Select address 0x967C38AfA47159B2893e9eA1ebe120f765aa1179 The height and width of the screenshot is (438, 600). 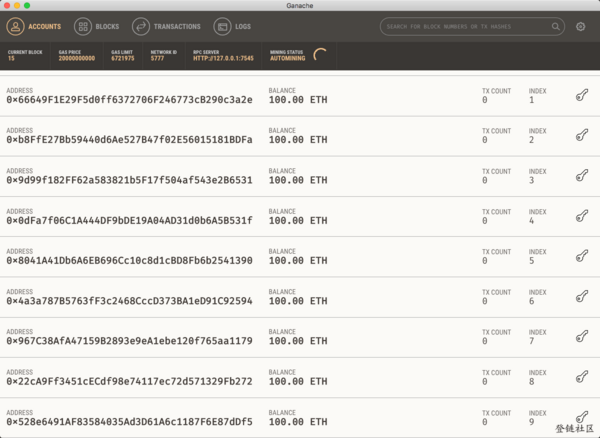click(129, 341)
